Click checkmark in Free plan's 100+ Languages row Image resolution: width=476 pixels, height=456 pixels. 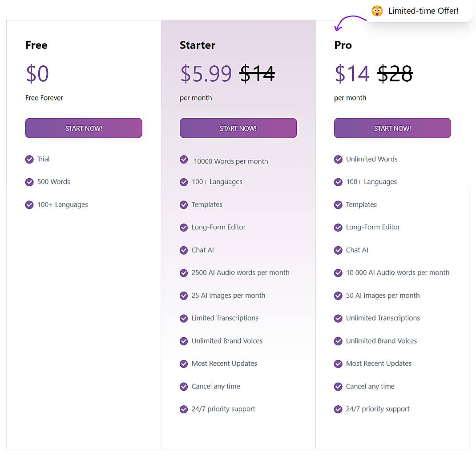pos(29,204)
